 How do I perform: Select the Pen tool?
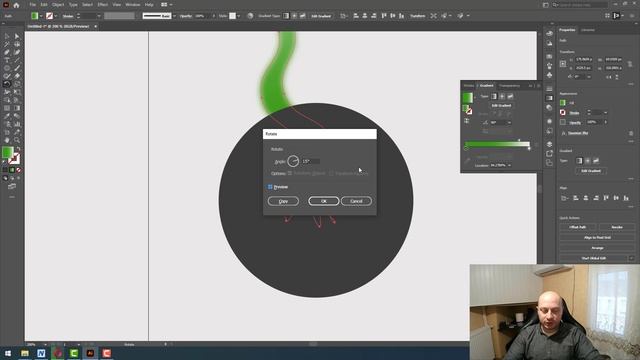(7, 52)
